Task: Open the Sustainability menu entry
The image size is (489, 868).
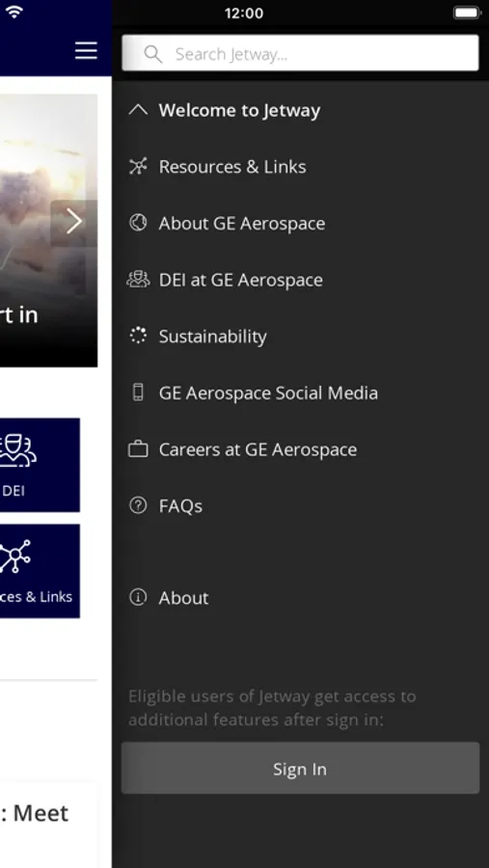Action: tap(212, 337)
